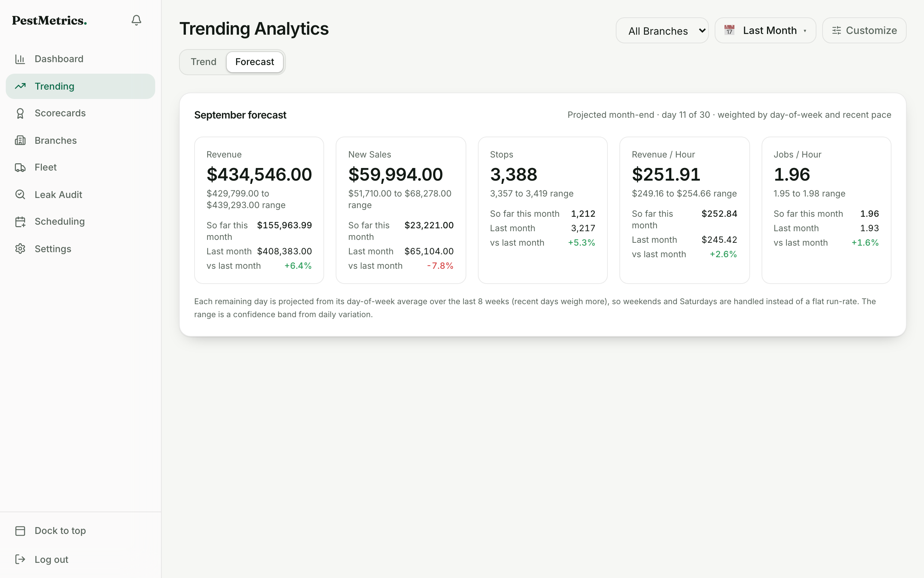Image resolution: width=924 pixels, height=578 pixels.
Task: Click the Fleet truck icon
Action: click(x=20, y=167)
